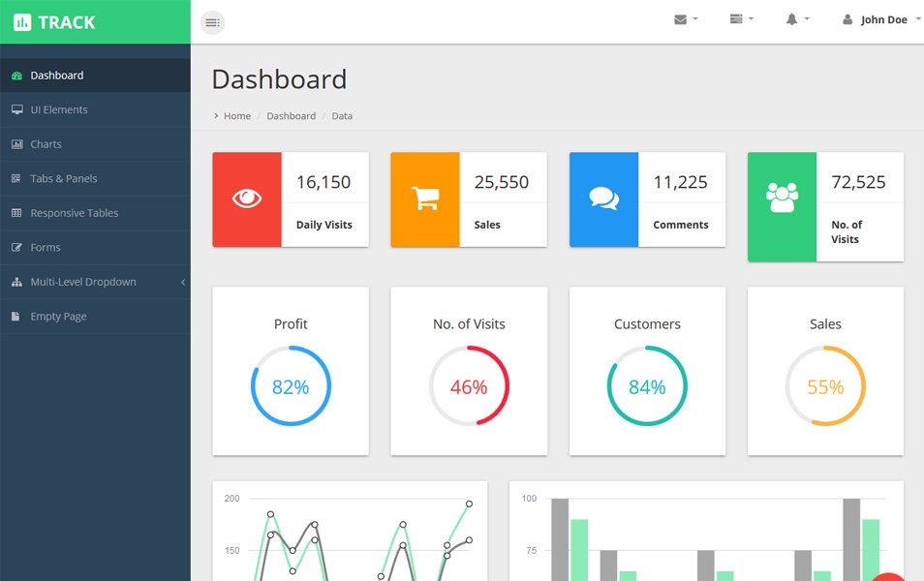Open UI Elements in the sidebar
The height and width of the screenshot is (581, 924).
click(96, 109)
